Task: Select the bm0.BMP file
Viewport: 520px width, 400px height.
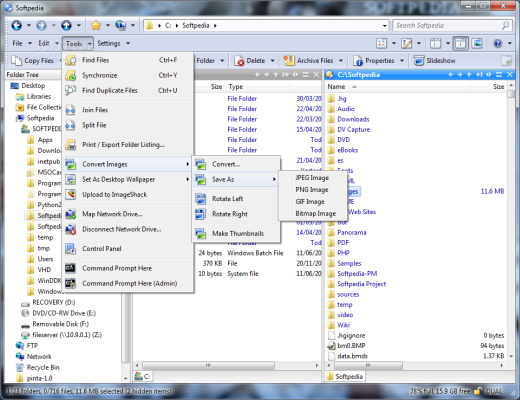Action: pos(351,346)
